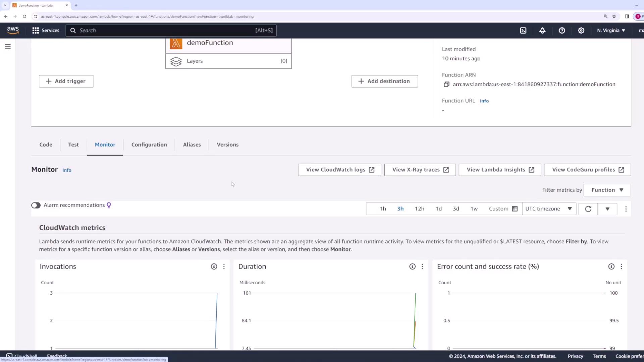Switch to the Versions tab
644x362 pixels.
tap(227, 144)
